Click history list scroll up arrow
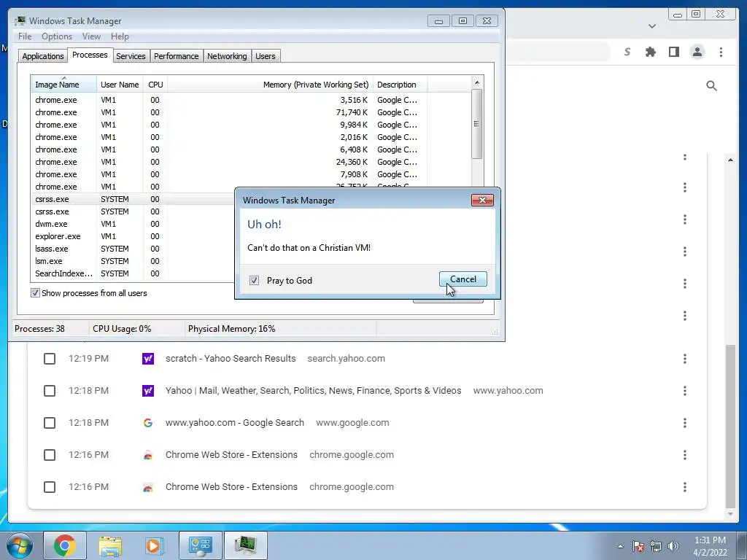The image size is (747, 560). point(729,160)
